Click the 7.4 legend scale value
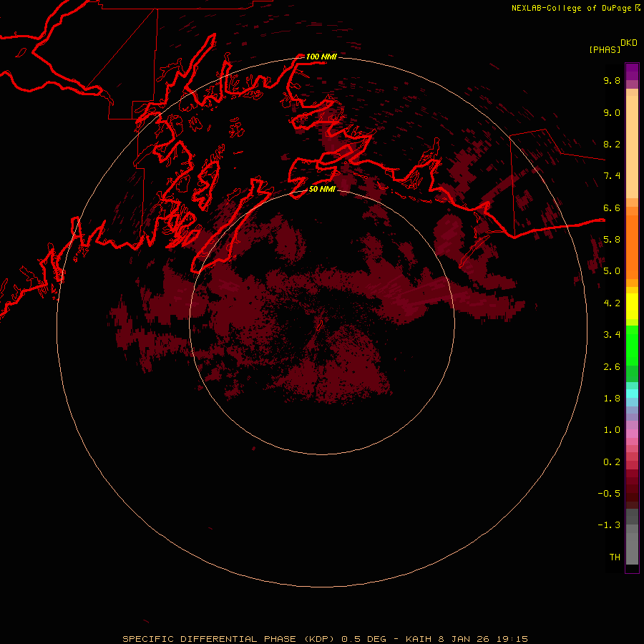Viewport: 644px width, 644px height. pos(612,176)
